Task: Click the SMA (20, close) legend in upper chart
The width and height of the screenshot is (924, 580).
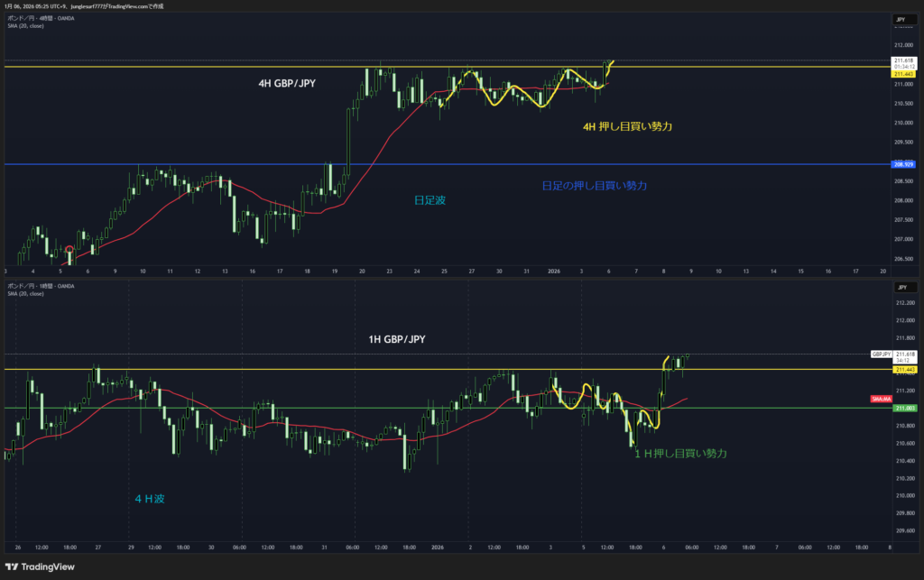Action: point(24,25)
